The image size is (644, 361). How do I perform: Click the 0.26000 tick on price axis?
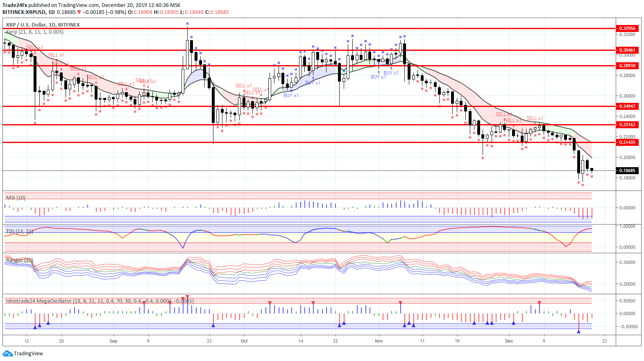[627, 96]
